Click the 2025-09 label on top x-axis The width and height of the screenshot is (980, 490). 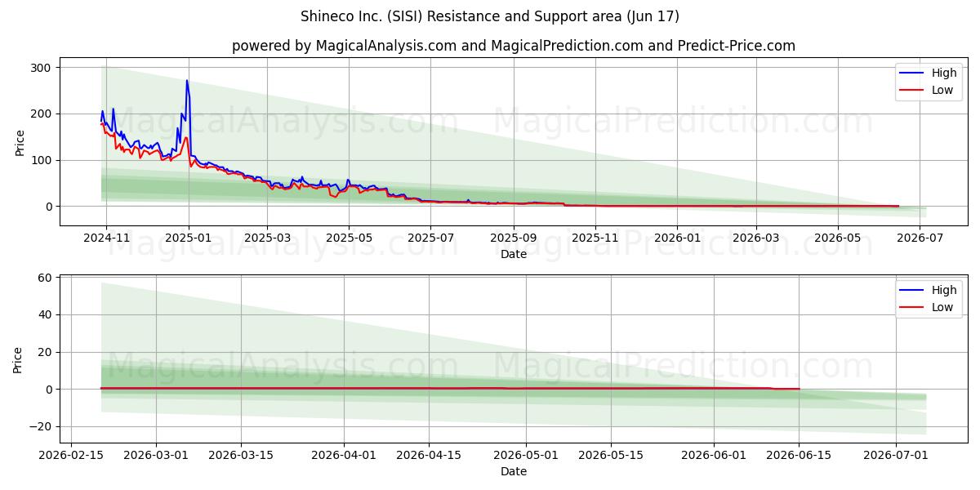pyautogui.click(x=514, y=238)
